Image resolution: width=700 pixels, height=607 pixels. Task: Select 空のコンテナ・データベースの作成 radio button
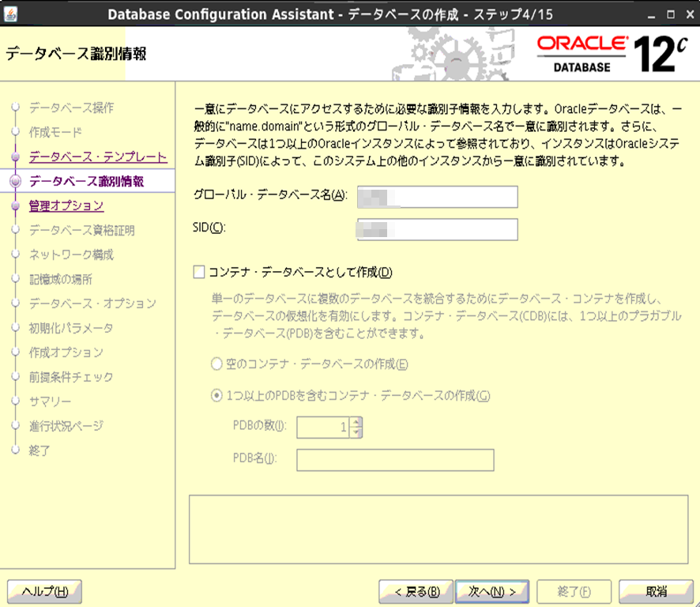(216, 364)
